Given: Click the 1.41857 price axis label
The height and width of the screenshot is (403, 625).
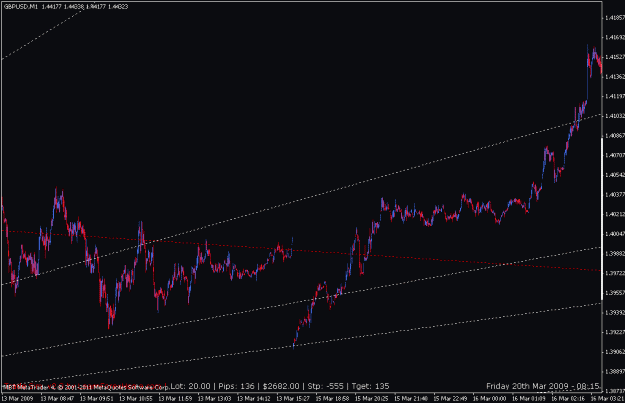Looking at the screenshot, I should pyautogui.click(x=615, y=18).
